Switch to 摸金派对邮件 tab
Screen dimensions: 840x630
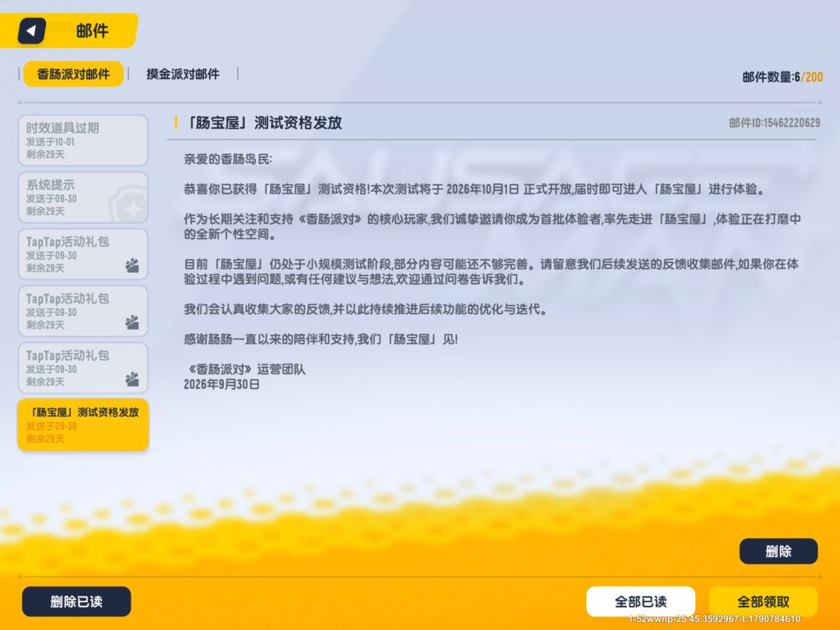pyautogui.click(x=183, y=74)
